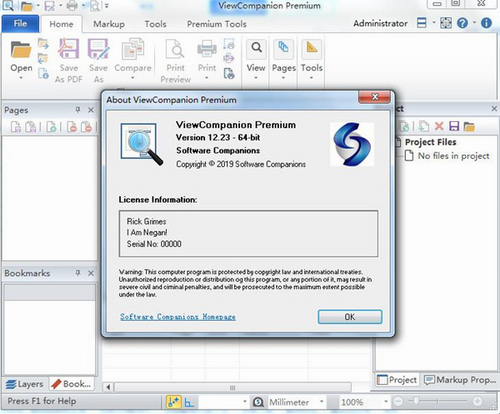This screenshot has height=414, width=500.
Task: Select the No files in project item
Action: coord(453,156)
